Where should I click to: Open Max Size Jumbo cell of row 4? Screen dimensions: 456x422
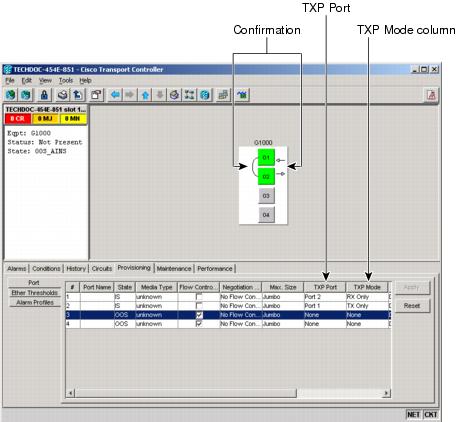coord(283,324)
